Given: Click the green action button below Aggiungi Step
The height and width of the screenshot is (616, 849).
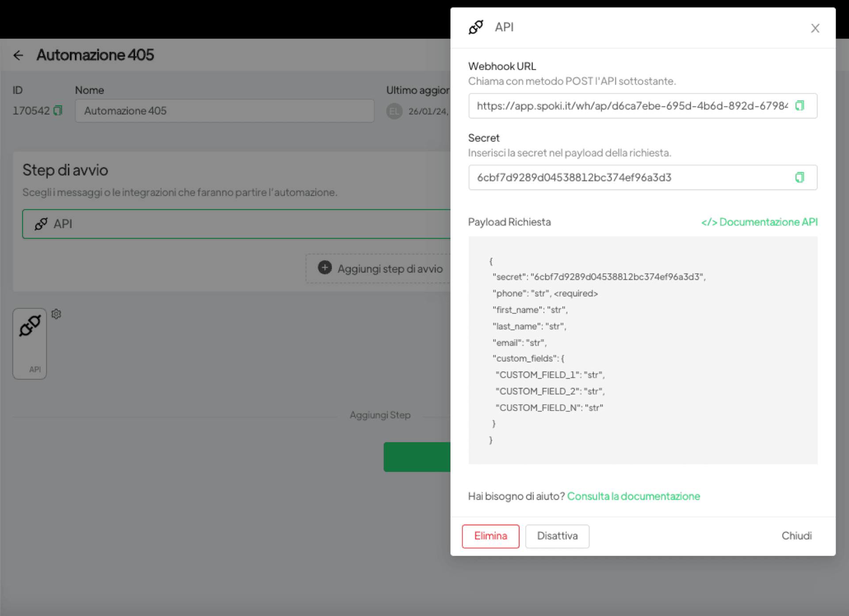Looking at the screenshot, I should [417, 457].
